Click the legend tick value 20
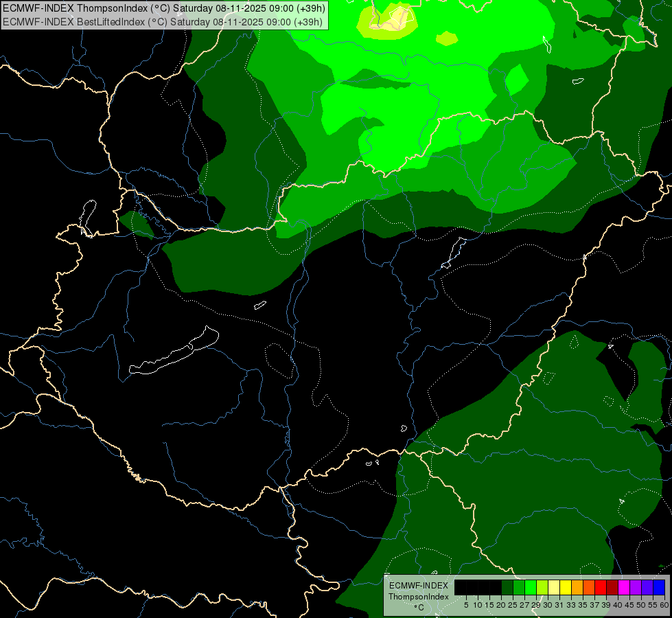The width and height of the screenshot is (672, 618). tap(501, 605)
